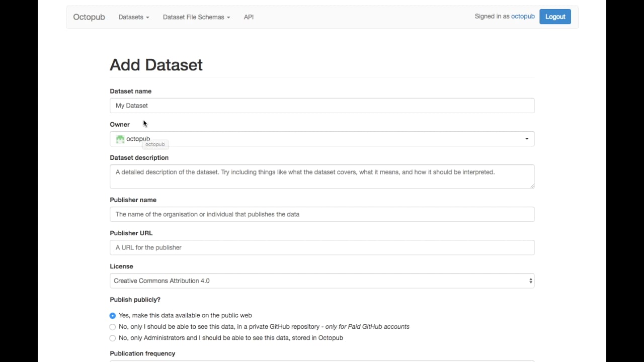Click the 'Add Dataset' heading
644x362 pixels.
156,65
